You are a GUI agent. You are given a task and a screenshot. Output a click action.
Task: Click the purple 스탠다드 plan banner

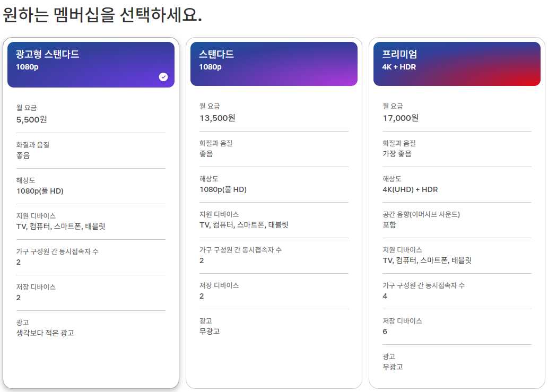[x=274, y=64]
